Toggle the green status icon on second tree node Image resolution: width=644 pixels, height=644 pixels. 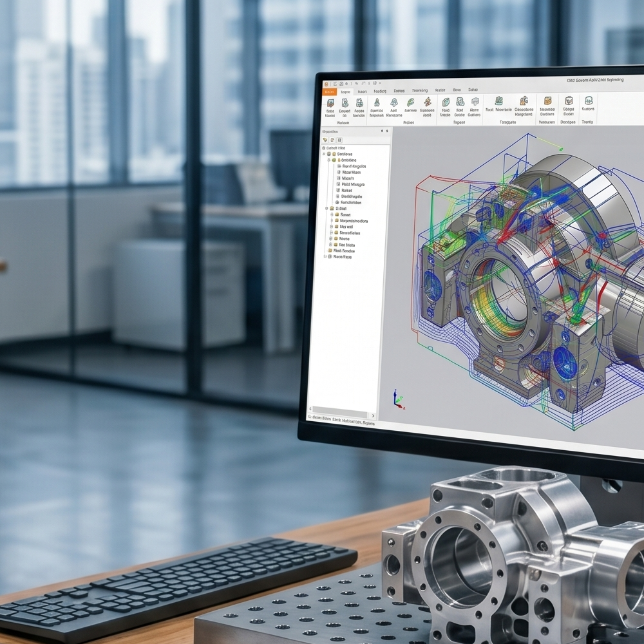[x=334, y=160]
